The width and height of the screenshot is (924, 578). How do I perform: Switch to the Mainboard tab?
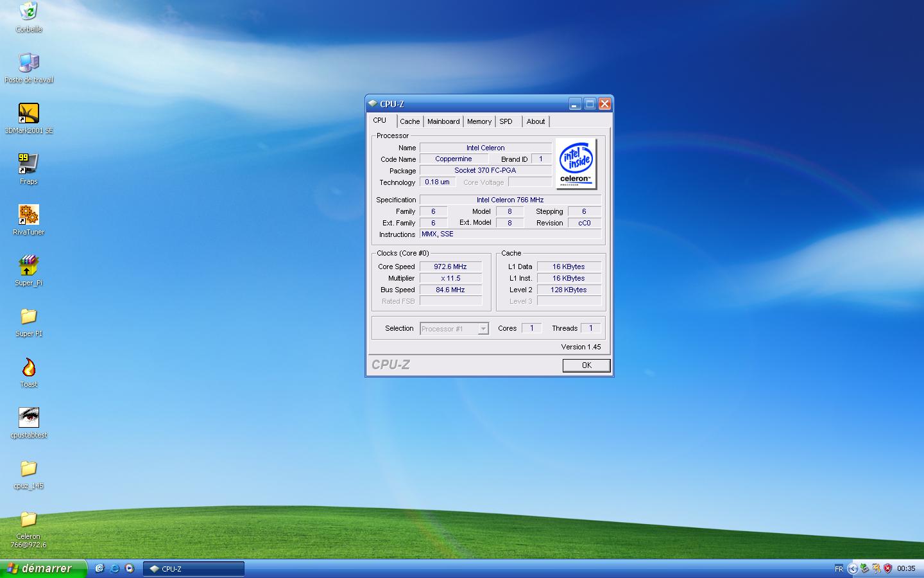click(443, 121)
